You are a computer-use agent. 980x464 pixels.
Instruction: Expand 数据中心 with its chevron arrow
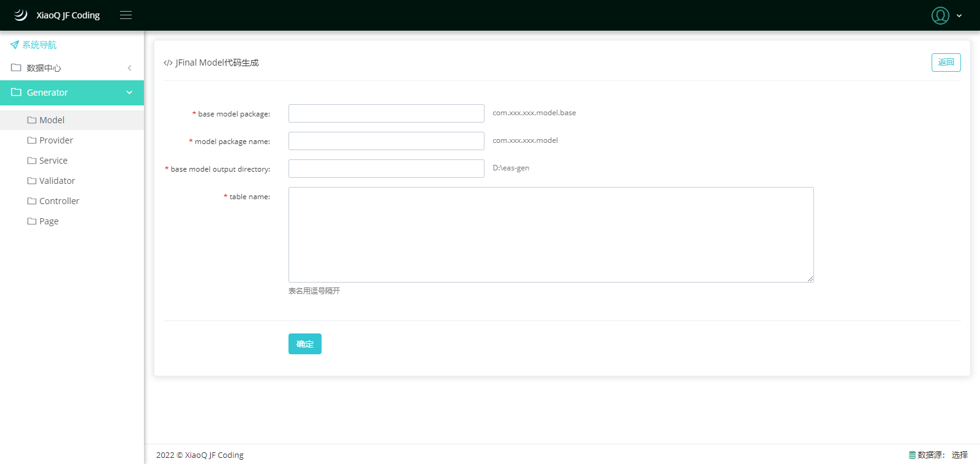point(129,68)
